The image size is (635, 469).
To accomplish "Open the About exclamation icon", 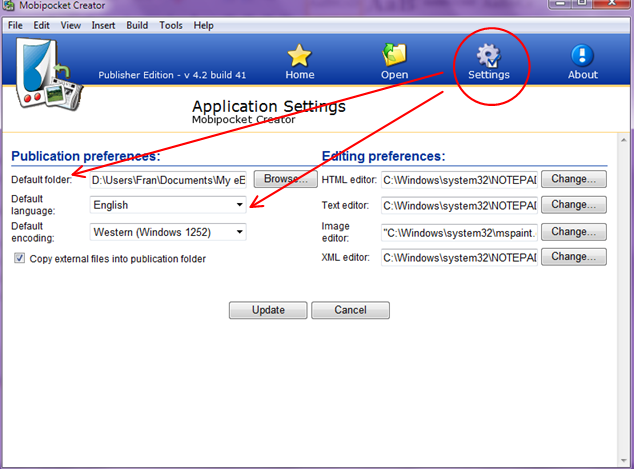I will coord(582,55).
